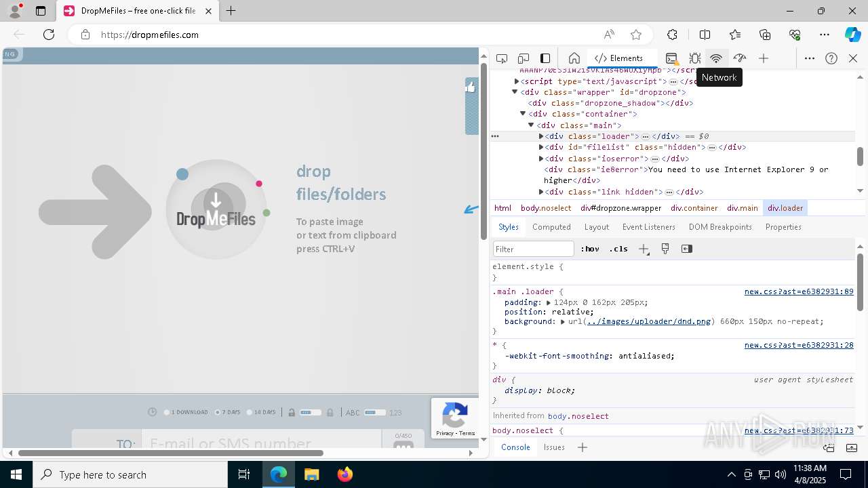Toggle device emulation in DevTools

tap(524, 58)
